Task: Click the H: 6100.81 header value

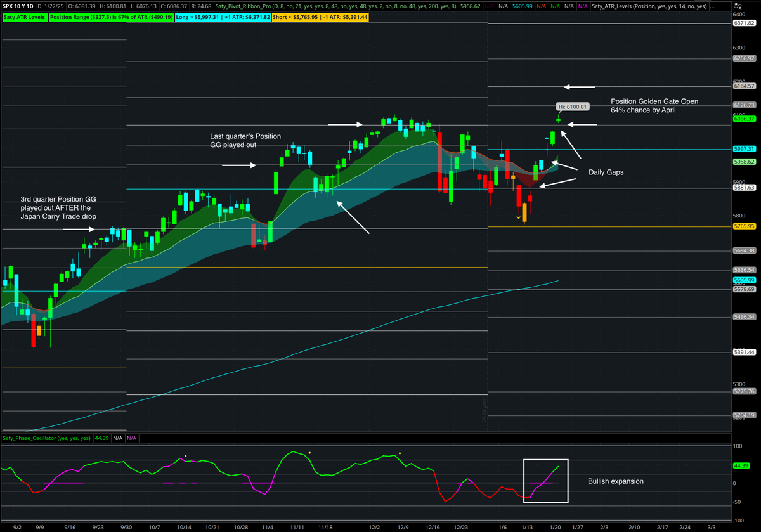Action: click(112, 6)
